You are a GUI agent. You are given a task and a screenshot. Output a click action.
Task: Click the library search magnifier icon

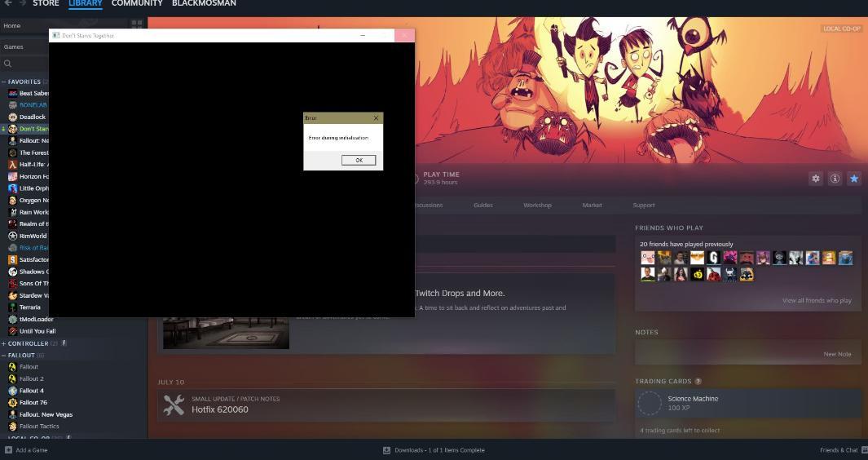[x=8, y=64]
